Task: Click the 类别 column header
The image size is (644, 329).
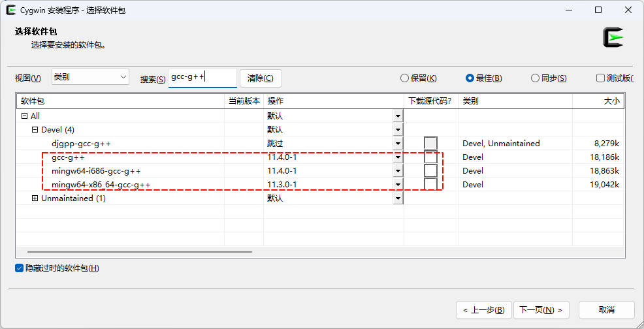Action: [x=515, y=101]
